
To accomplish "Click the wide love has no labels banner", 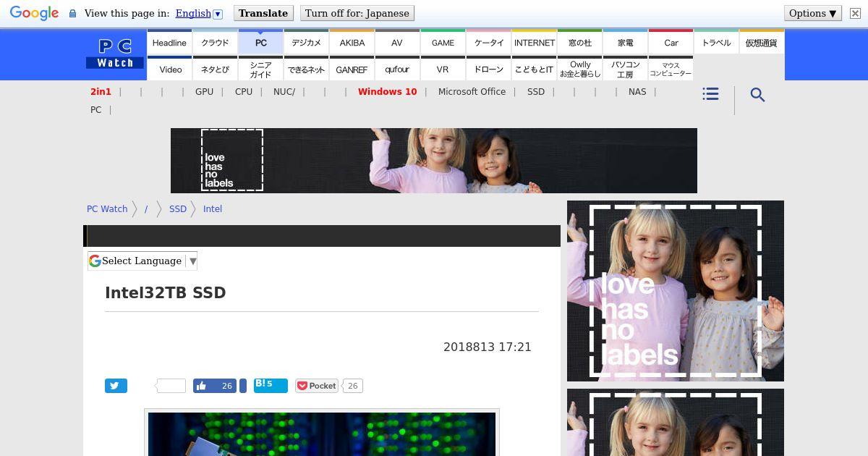I will (x=434, y=161).
